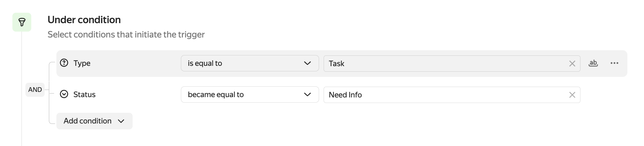Click the "Select conditions that initiate the trigger" text
Viewport: 644px width, 146px height.
pos(126,35)
